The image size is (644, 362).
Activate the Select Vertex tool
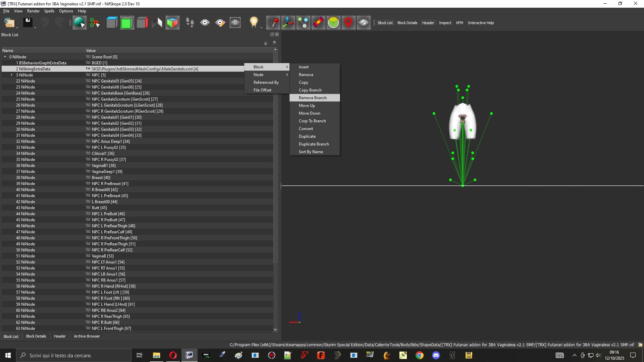(95, 23)
